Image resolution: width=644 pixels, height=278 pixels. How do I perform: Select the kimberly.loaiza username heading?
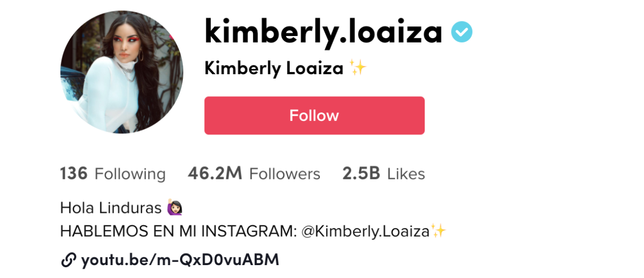pos(323,33)
